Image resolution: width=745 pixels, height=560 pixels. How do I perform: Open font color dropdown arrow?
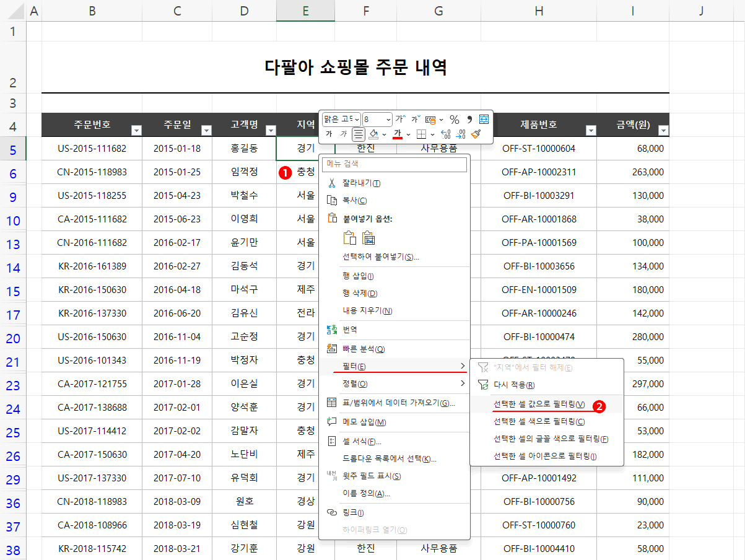(409, 134)
